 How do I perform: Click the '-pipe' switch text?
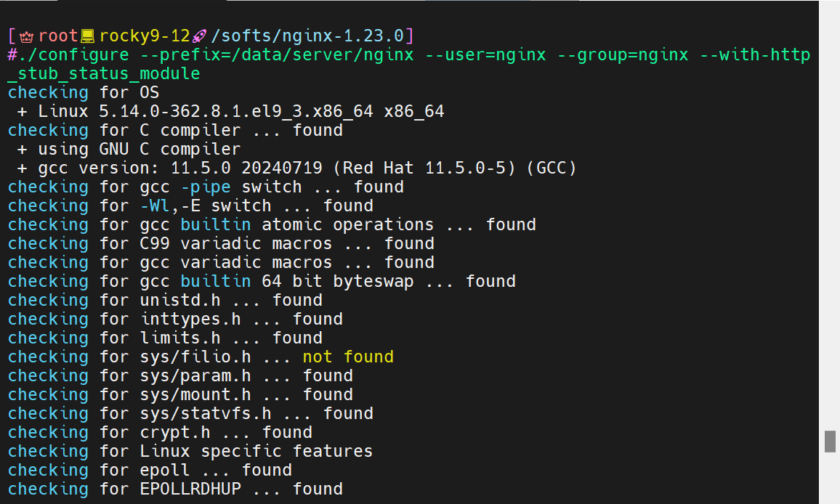click(206, 187)
